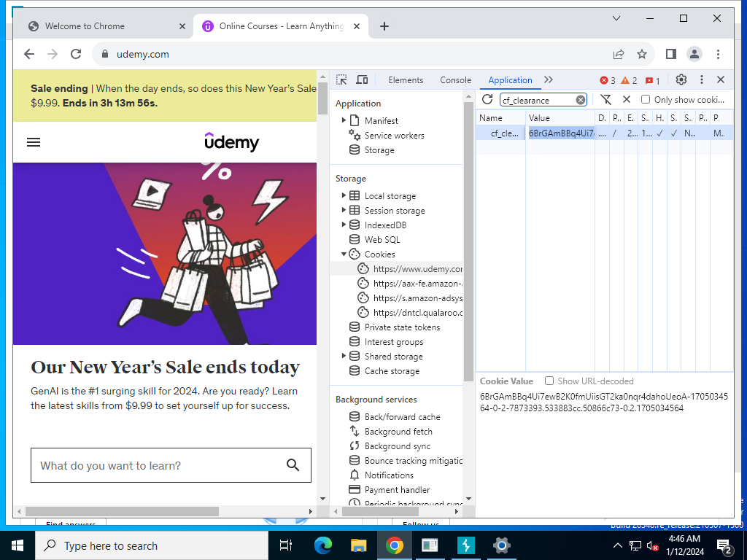Open a new Chrome tab
Viewport: 747px width, 560px height.
(x=384, y=26)
